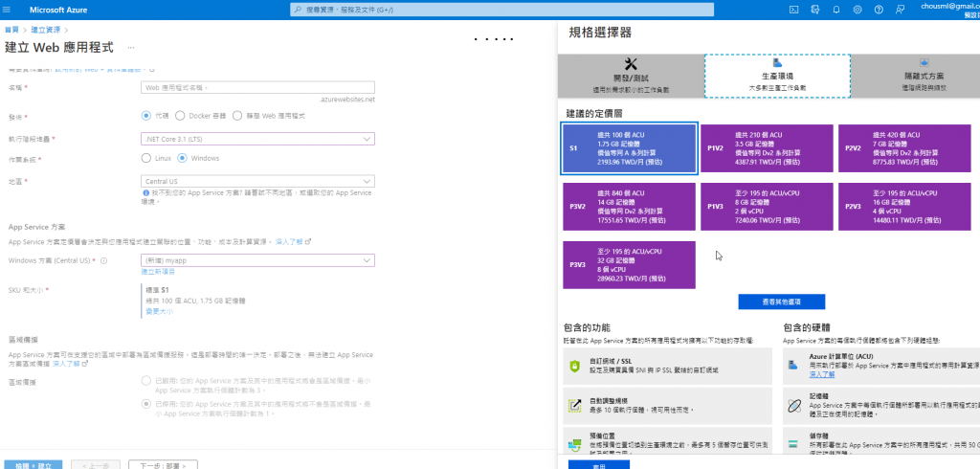Viewport: 980px width, 469px height.
Task: Select the P3V2 pricing tier card
Action: click(x=629, y=207)
